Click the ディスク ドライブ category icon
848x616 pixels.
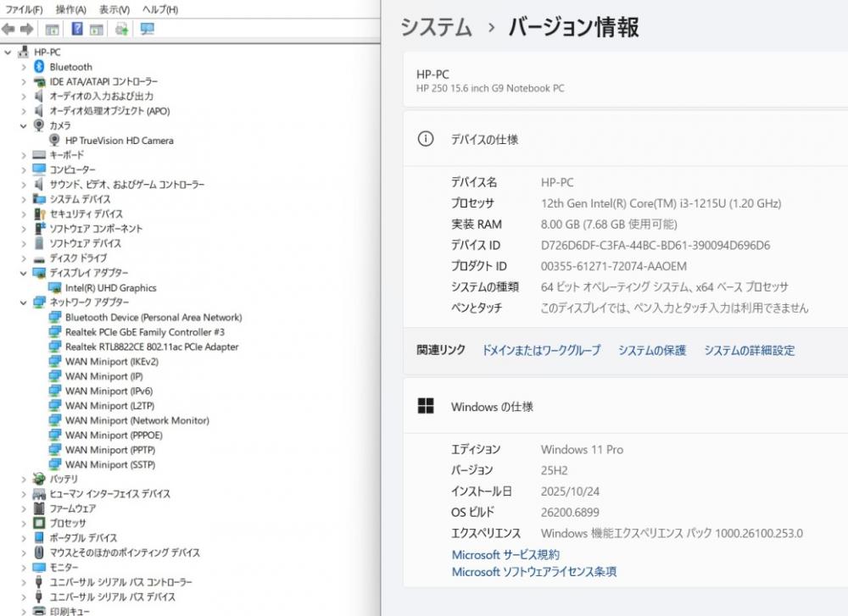pyautogui.click(x=39, y=258)
